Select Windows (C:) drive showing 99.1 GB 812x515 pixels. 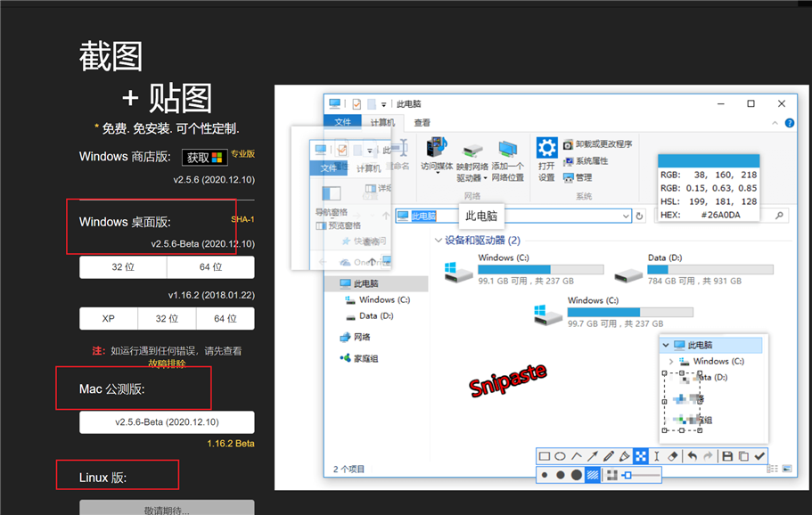click(524, 269)
